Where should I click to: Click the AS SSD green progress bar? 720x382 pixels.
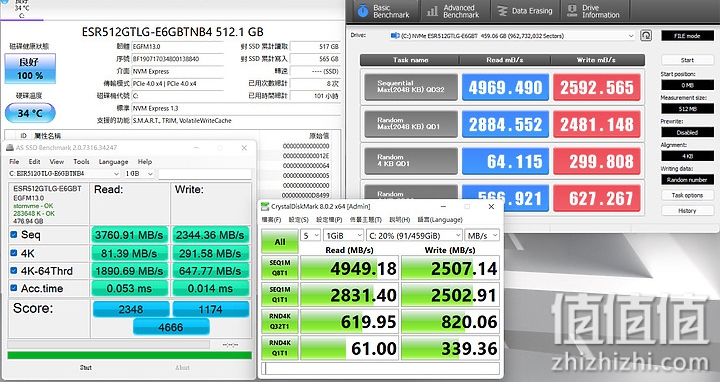click(129, 355)
